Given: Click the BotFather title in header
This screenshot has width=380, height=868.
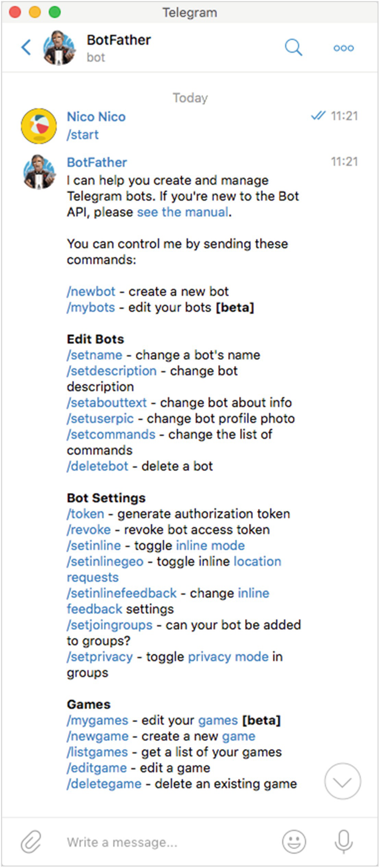Looking at the screenshot, I should coord(119,40).
